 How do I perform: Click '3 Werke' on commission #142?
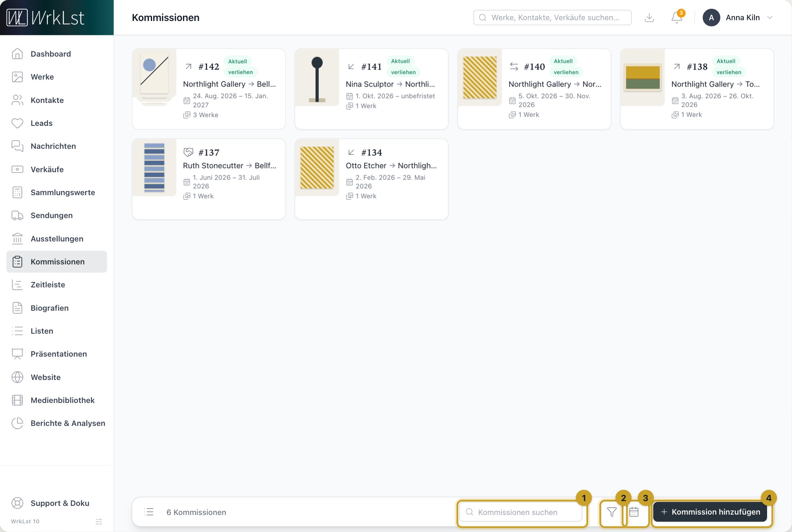206,115
